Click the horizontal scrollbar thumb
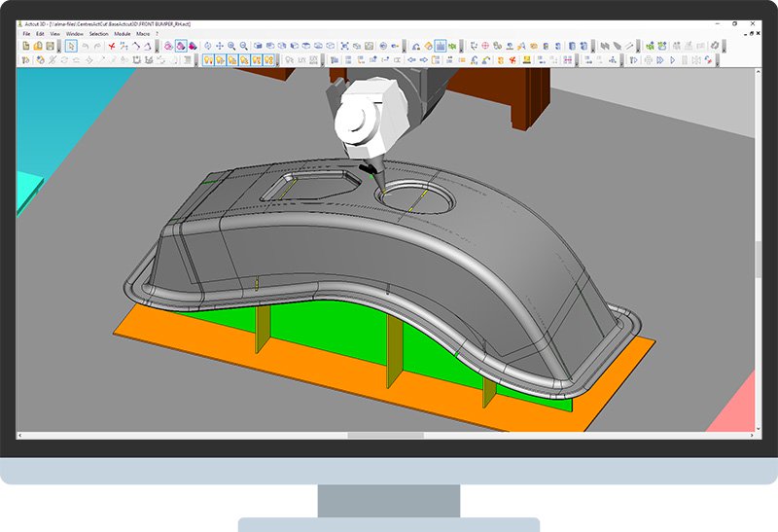The image size is (778, 532). pos(371,436)
